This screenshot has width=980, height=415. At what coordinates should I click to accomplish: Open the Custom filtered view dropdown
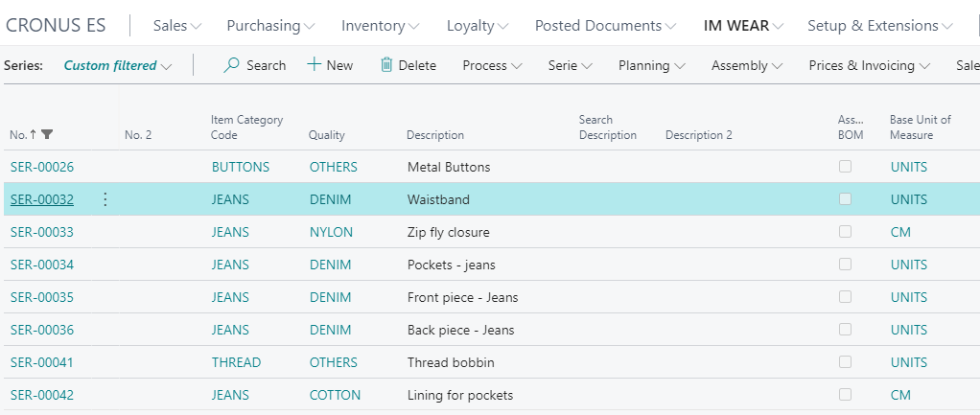point(118,65)
